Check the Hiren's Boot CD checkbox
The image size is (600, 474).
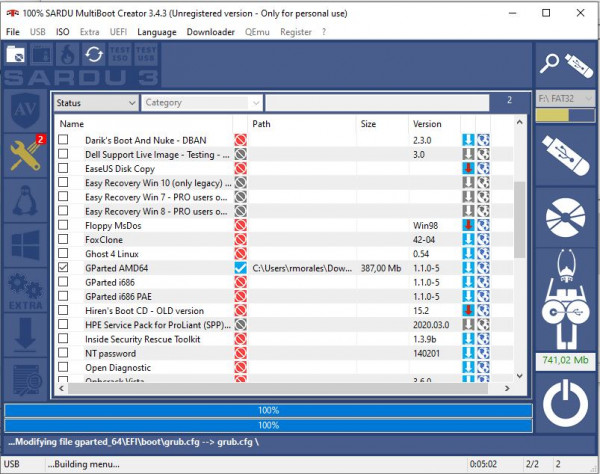63,310
